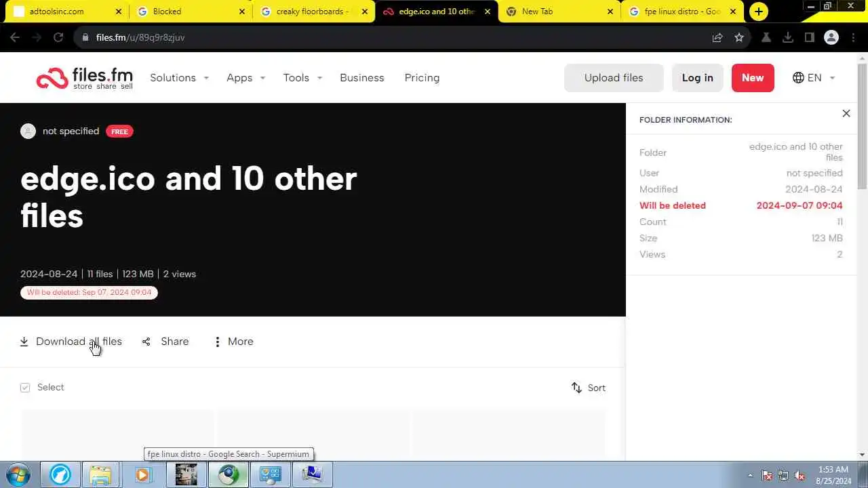This screenshot has height=488, width=868.
Task: Open the browser downloads icon
Action: (x=788, y=37)
